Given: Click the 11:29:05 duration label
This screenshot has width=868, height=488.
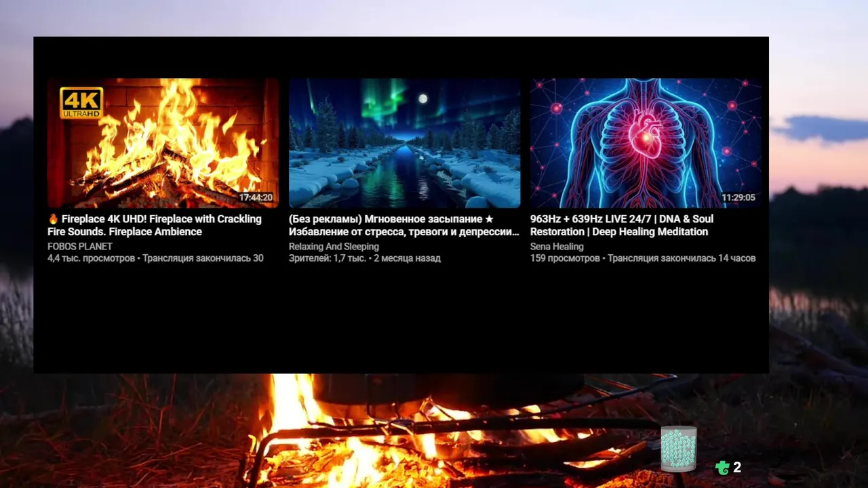Looking at the screenshot, I should [738, 198].
